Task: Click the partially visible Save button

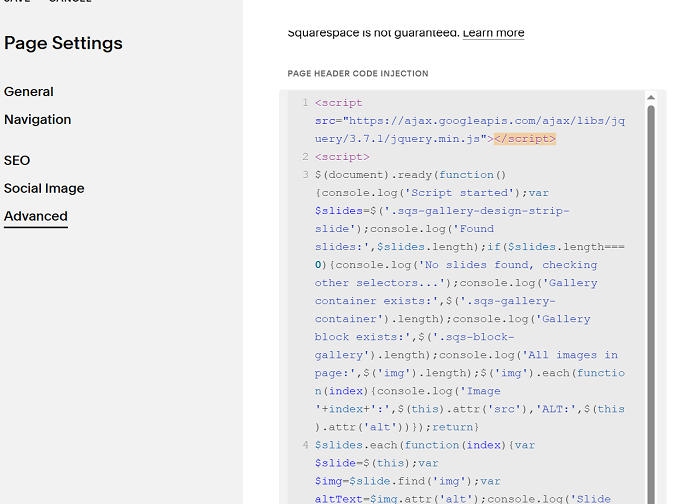Action: coord(17,1)
